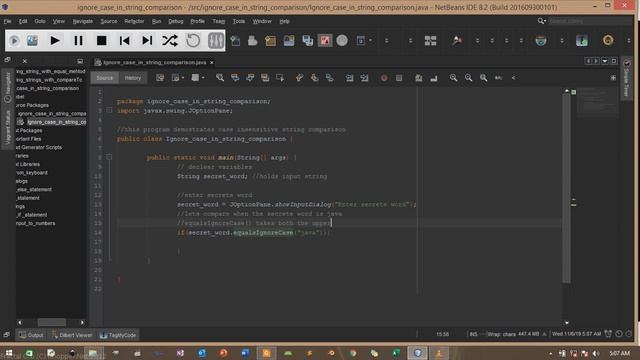Open the Source menu
This screenshot has width=640, height=360.
point(109,21)
